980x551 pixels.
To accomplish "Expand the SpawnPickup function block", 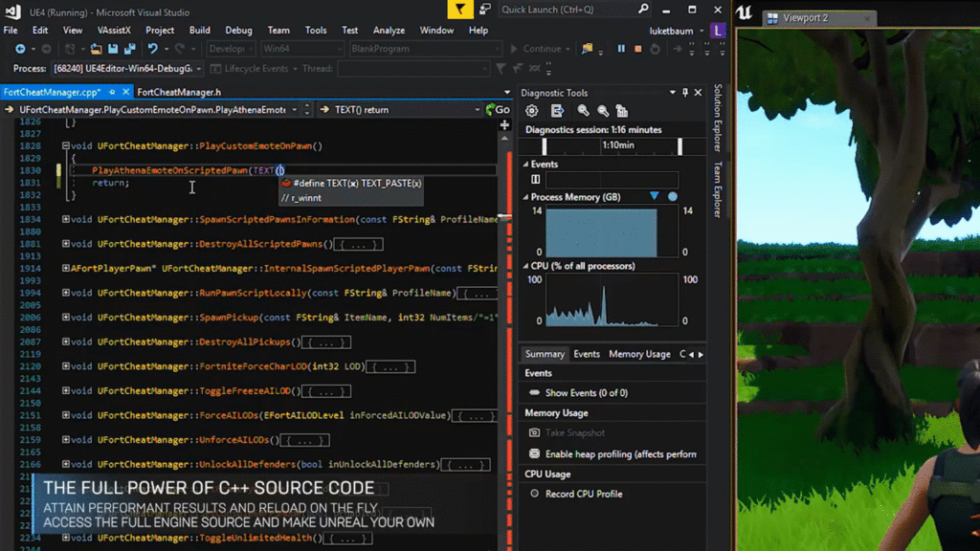I will click(x=66, y=318).
